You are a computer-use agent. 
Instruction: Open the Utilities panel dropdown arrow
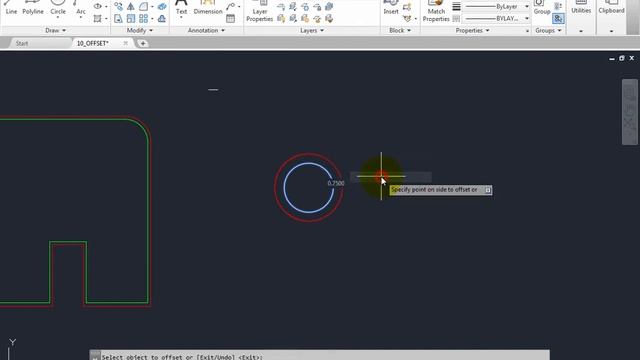pyautogui.click(x=581, y=31)
